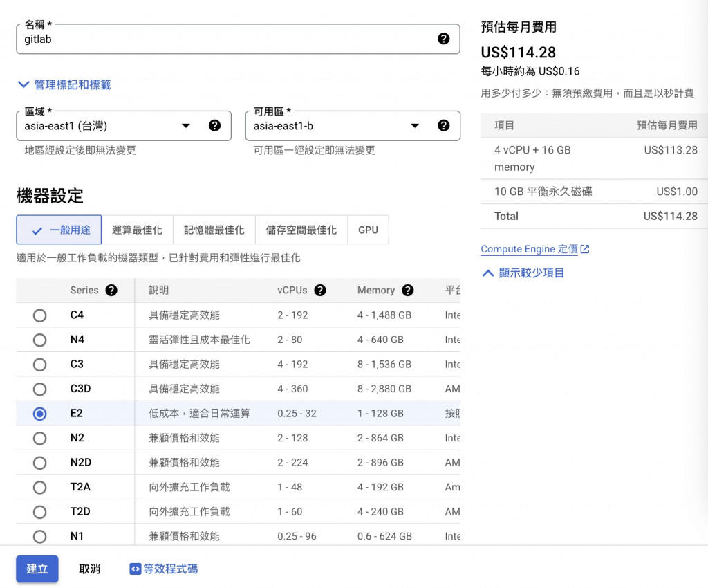Image resolution: width=708 pixels, height=588 pixels.
Task: Open help for the 區域 region field
Action: click(x=214, y=125)
